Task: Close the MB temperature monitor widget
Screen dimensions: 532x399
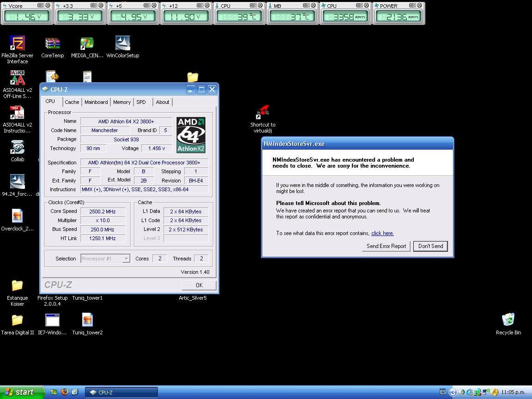Action: click(314, 6)
